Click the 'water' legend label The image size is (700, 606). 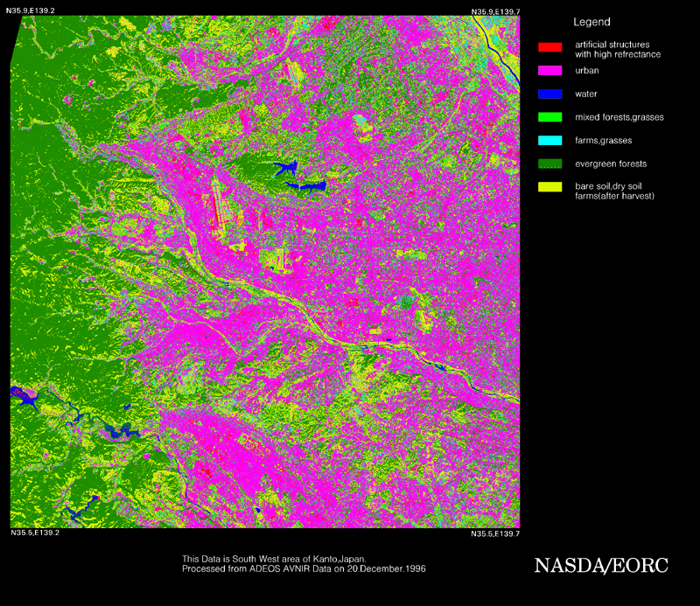(585, 94)
